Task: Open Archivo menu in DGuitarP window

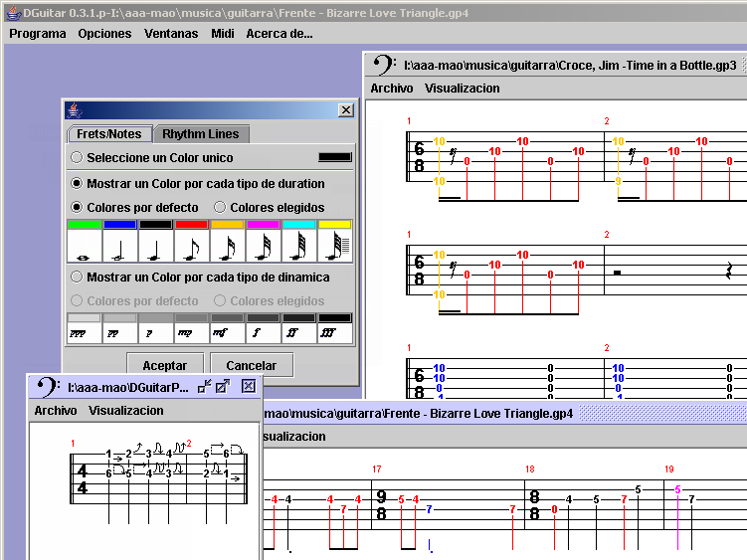Action: [x=56, y=411]
